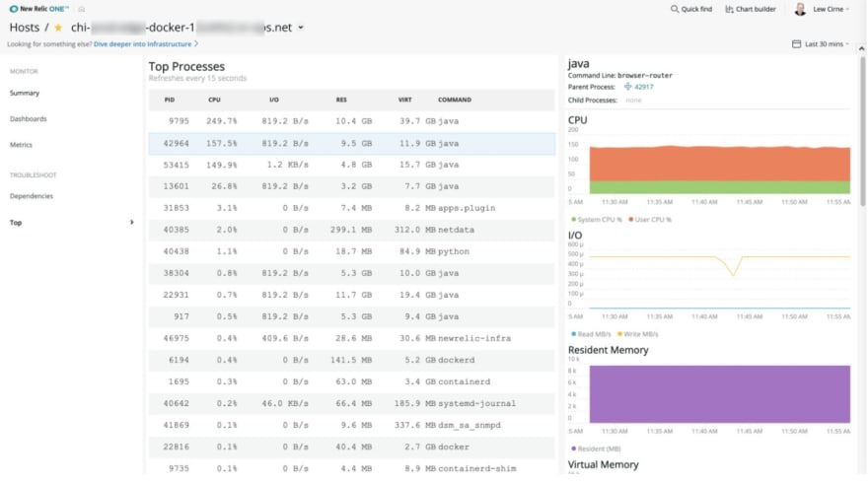Image resolution: width=868 pixels, height=481 pixels.
Task: Open the Last 30 mins time picker
Action: click(x=824, y=43)
